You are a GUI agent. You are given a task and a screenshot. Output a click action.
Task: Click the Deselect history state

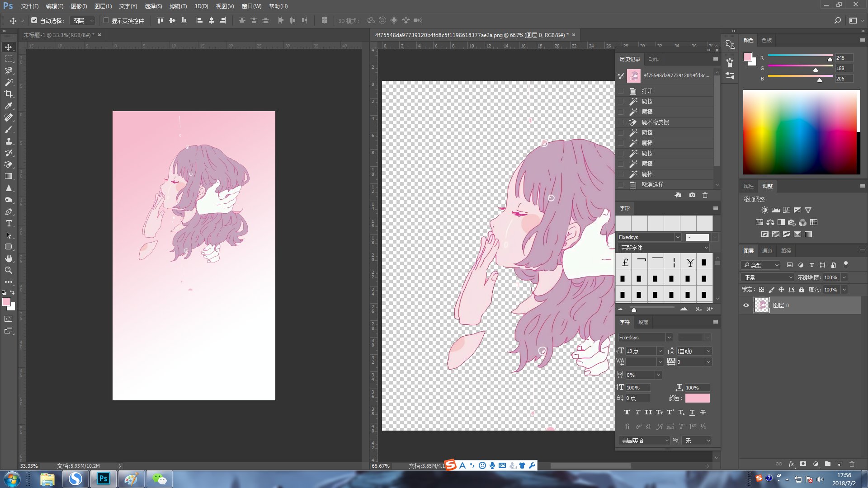click(652, 184)
